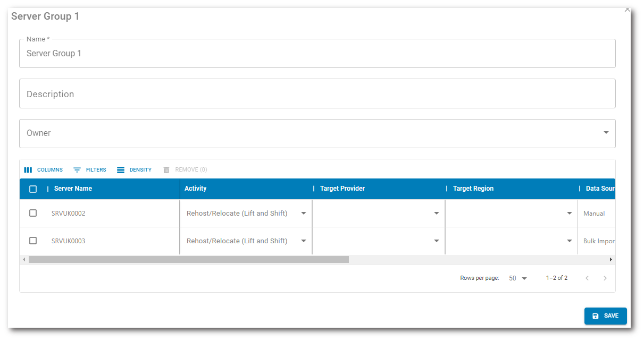Change table Density setting
Screen dimensions: 644x341
pyautogui.click(x=135, y=170)
